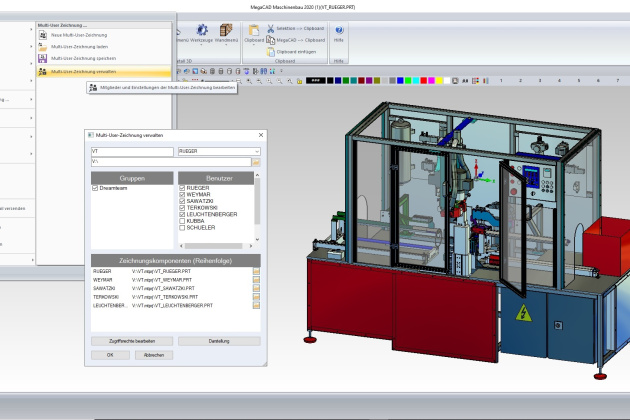Click the folder icon beside the path field

tap(256, 160)
